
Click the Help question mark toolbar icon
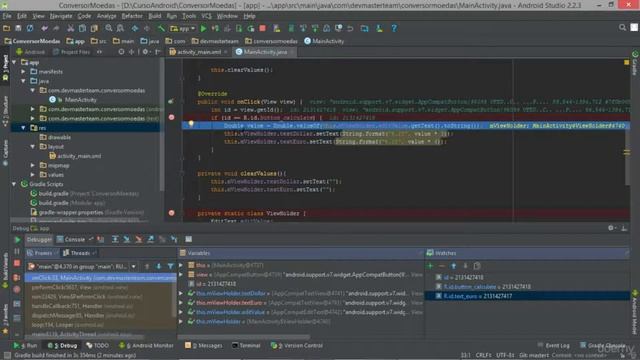(x=394, y=28)
